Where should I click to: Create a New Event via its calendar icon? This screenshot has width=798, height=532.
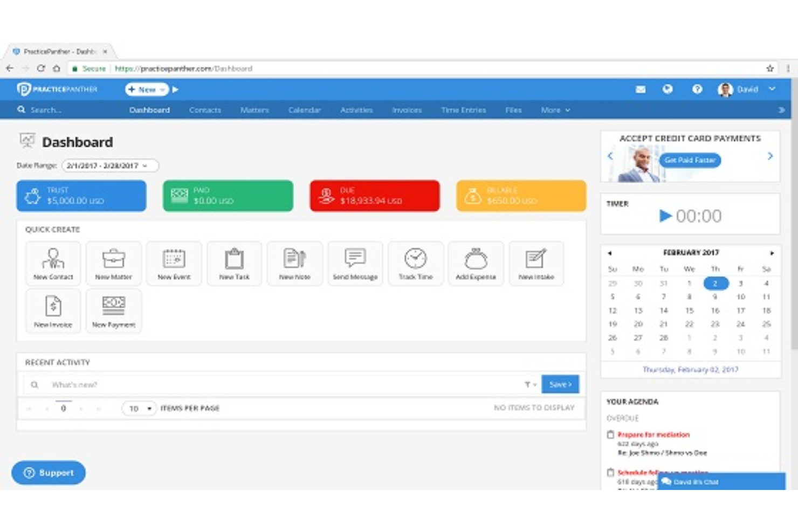click(x=174, y=264)
